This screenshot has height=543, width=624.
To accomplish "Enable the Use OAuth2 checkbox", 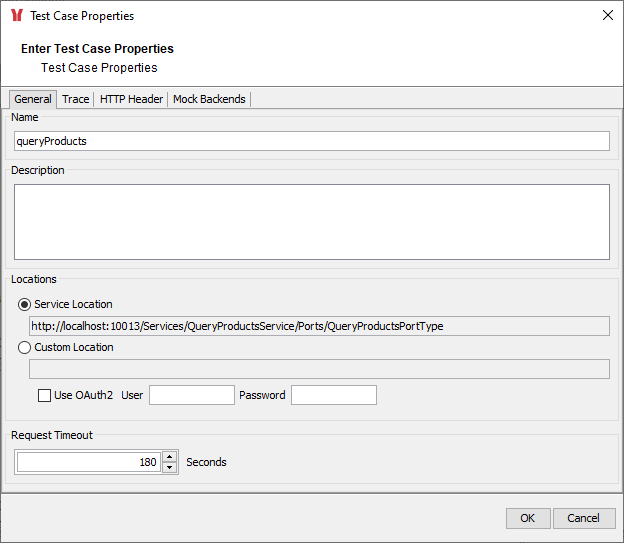I will pos(44,395).
